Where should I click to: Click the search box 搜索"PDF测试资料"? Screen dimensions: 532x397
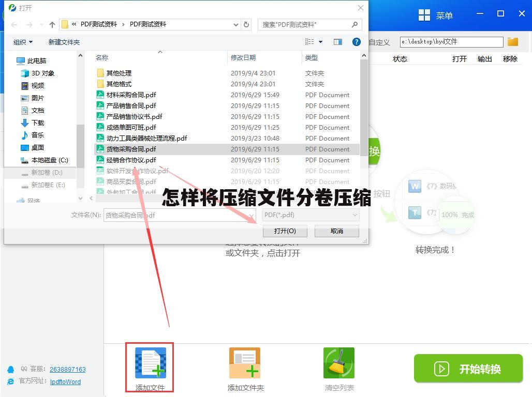(309, 24)
